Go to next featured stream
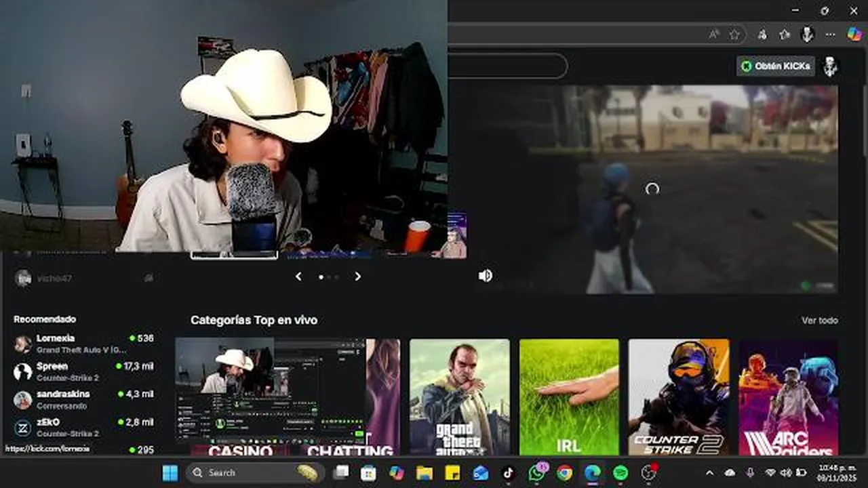The width and height of the screenshot is (868, 488). (x=357, y=277)
